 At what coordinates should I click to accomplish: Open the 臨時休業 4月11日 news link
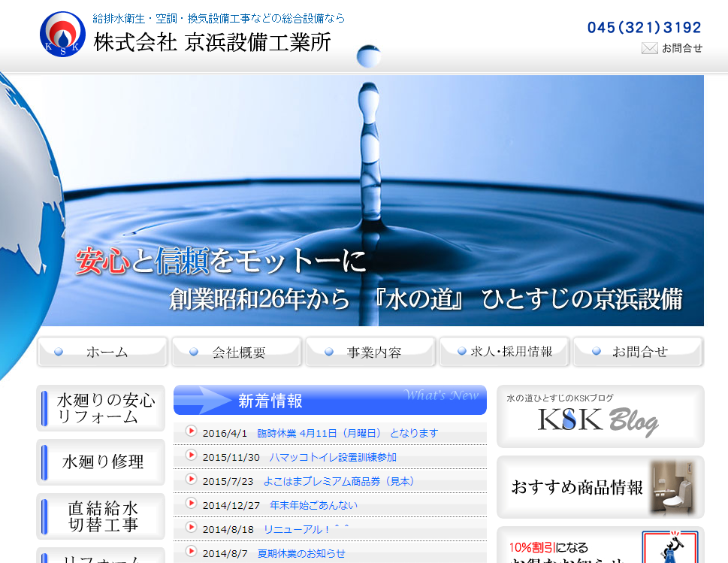click(x=347, y=434)
